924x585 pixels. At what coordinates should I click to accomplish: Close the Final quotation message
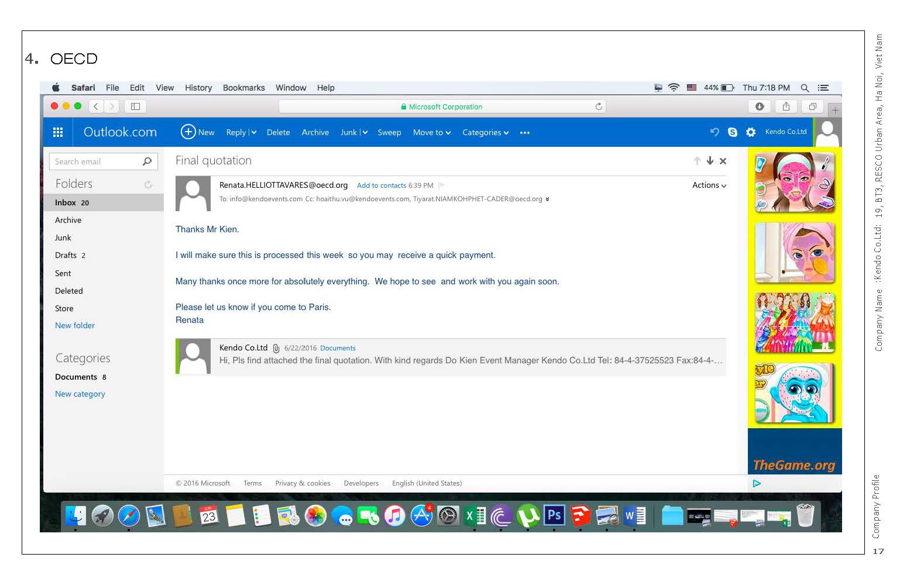coord(723,161)
